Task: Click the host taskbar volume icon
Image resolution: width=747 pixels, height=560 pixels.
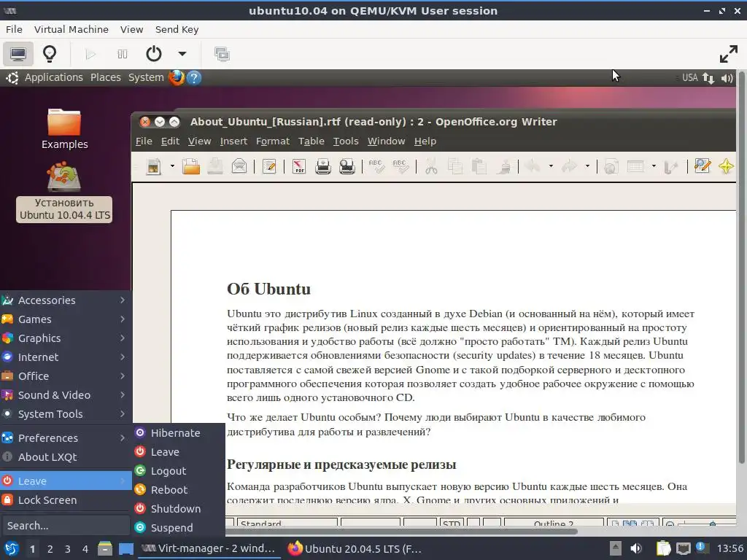Action: tap(636, 548)
